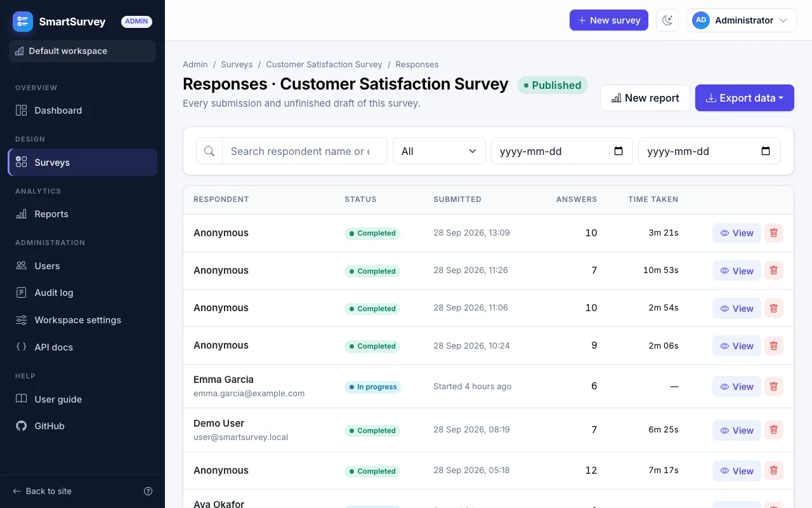Open Workspace settings
Image resolution: width=812 pixels, height=508 pixels.
pos(82,320)
